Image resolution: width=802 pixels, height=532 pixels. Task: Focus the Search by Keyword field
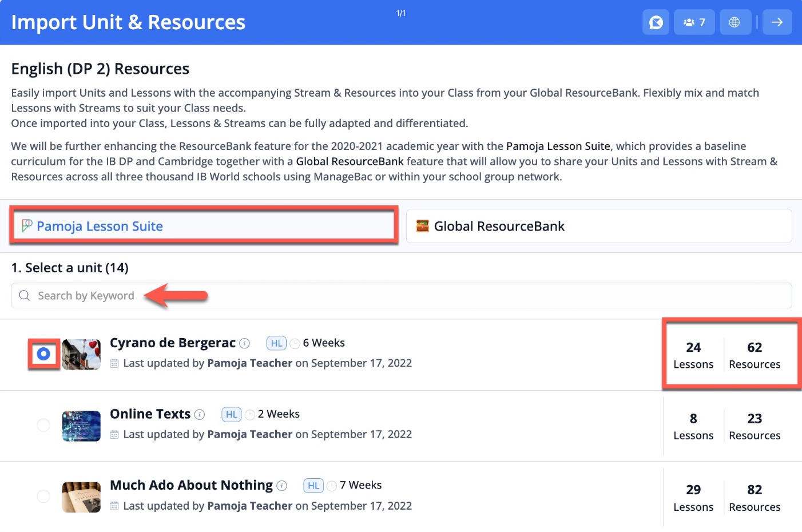402,296
